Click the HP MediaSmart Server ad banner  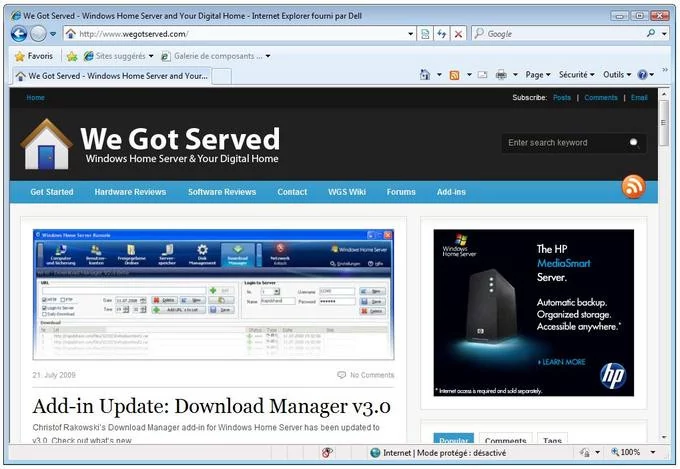coord(533,313)
